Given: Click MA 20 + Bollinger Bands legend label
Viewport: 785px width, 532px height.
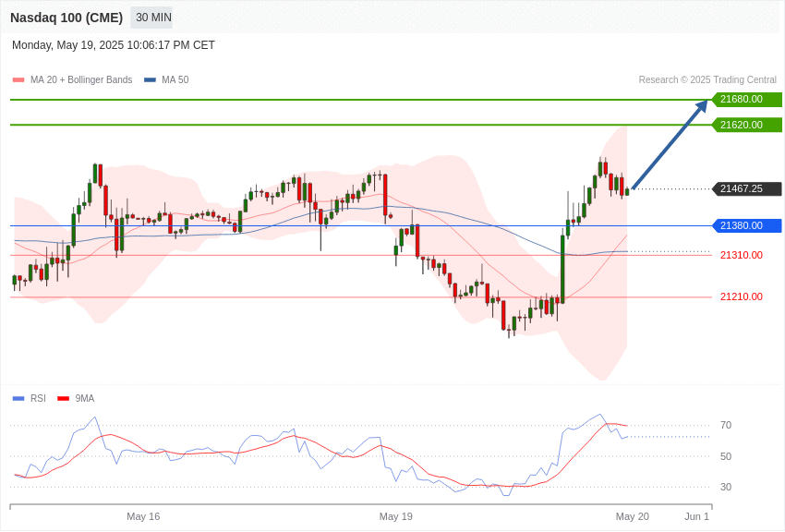Looking at the screenshot, I should (81, 80).
